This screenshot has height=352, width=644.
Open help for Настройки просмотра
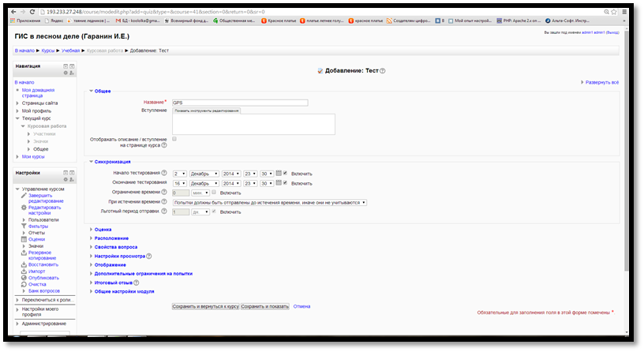(149, 256)
